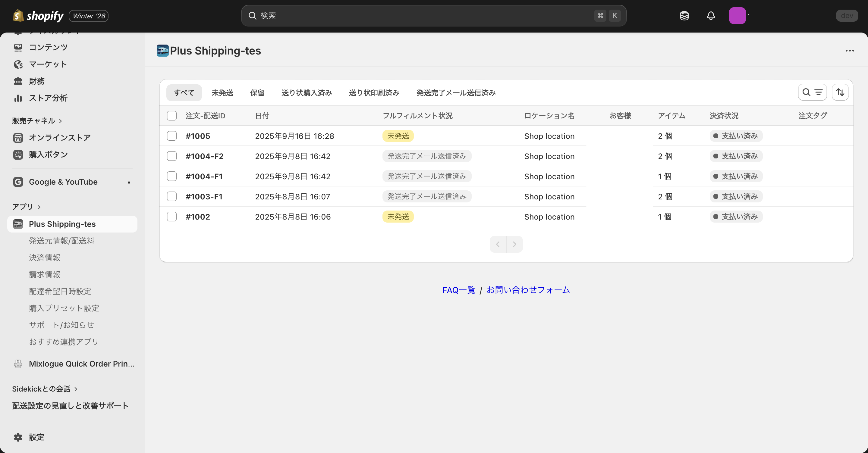Open the sort orders icon
The width and height of the screenshot is (868, 453).
coord(840,92)
